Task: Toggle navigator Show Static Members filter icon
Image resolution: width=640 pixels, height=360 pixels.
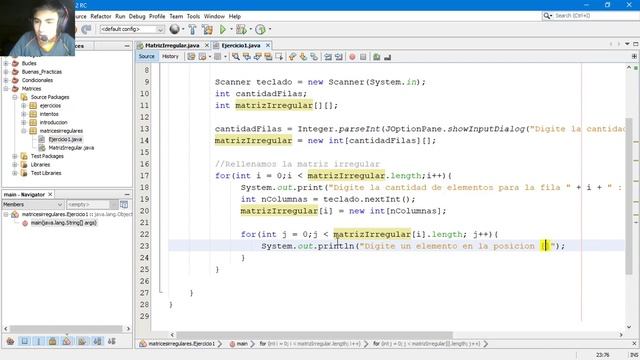Action: click(x=38, y=341)
